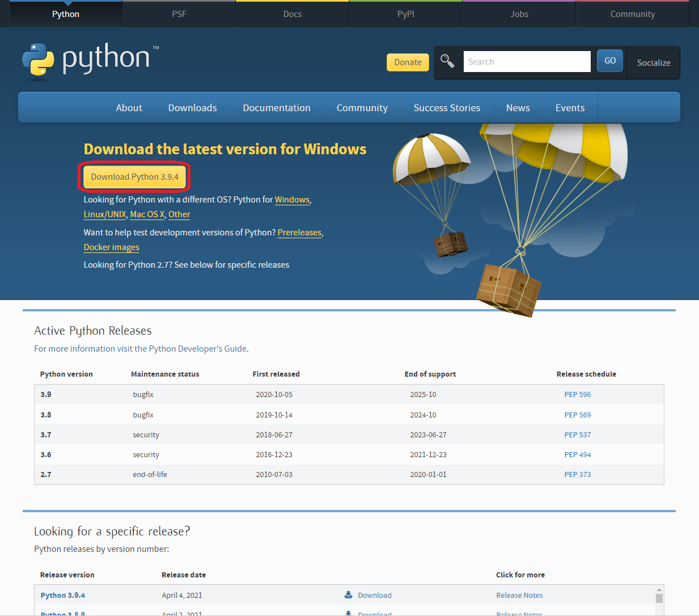Click the Active Python Releases heading
Image resolution: width=699 pixels, height=616 pixels.
click(93, 331)
